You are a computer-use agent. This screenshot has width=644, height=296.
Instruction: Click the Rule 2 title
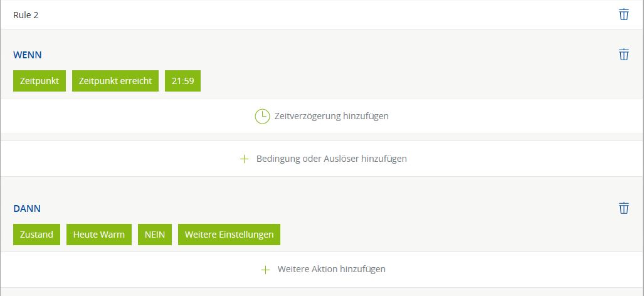pyautogui.click(x=26, y=14)
